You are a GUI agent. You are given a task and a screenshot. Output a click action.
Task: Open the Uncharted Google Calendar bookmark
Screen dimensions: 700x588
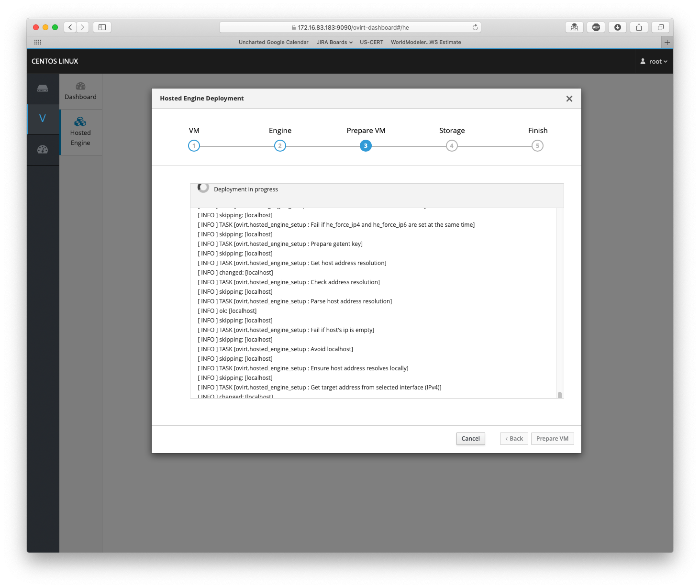tap(274, 42)
